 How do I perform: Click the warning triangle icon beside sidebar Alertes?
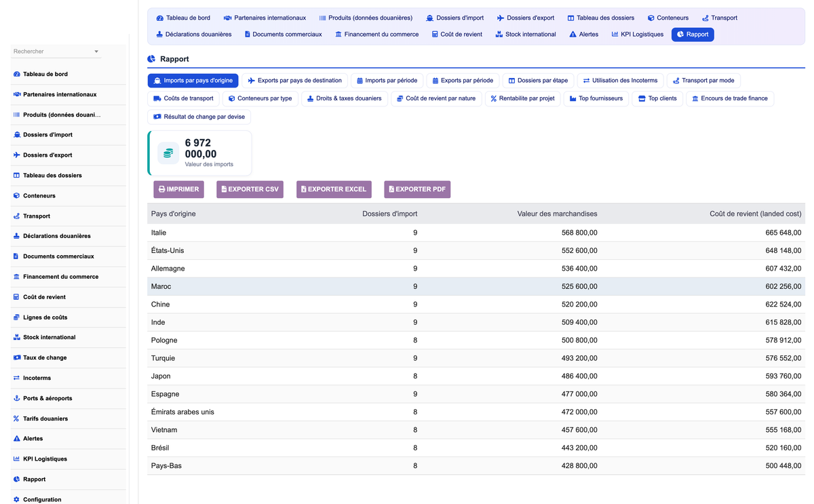pos(17,439)
